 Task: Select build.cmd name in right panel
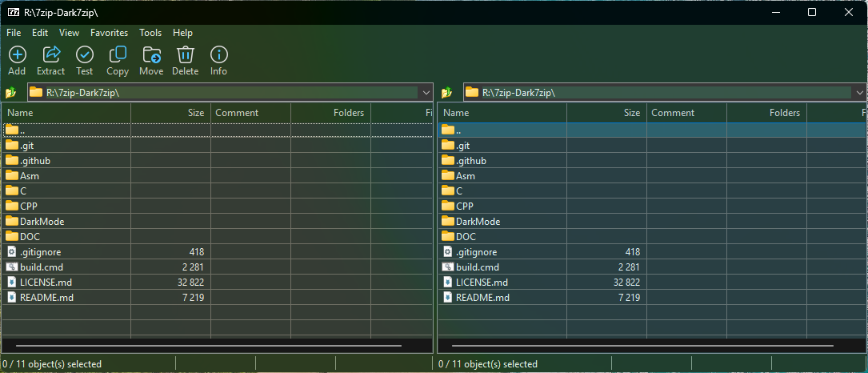(478, 267)
